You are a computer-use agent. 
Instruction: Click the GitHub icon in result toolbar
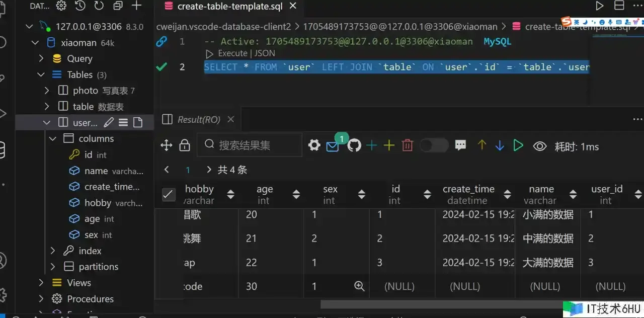[x=354, y=146]
